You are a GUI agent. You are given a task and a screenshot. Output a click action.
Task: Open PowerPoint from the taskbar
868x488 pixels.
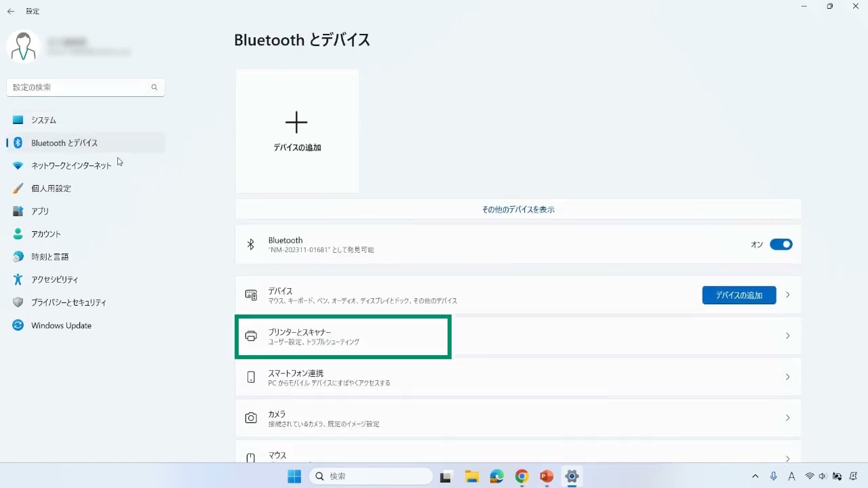(547, 476)
